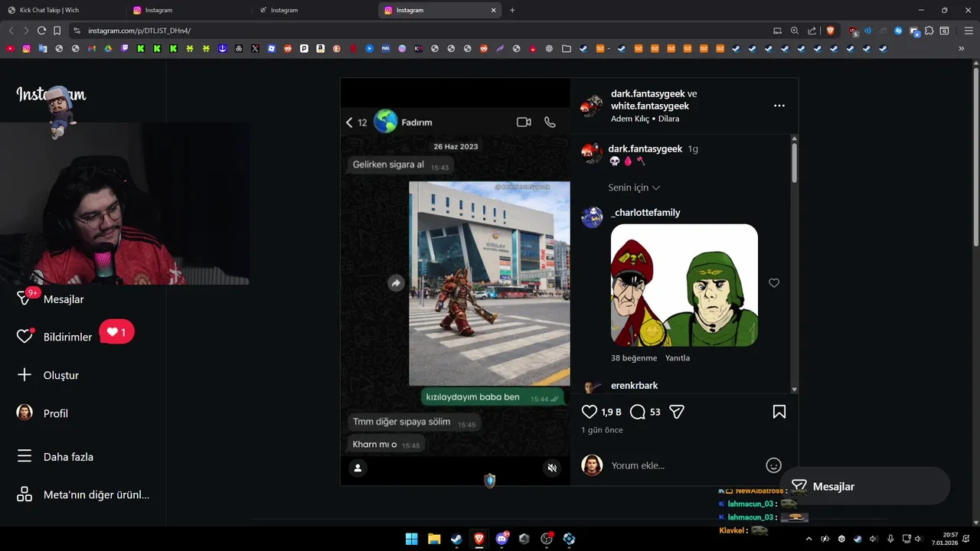
Task: Open Bildirimler notifications in sidebar
Action: click(x=54, y=337)
